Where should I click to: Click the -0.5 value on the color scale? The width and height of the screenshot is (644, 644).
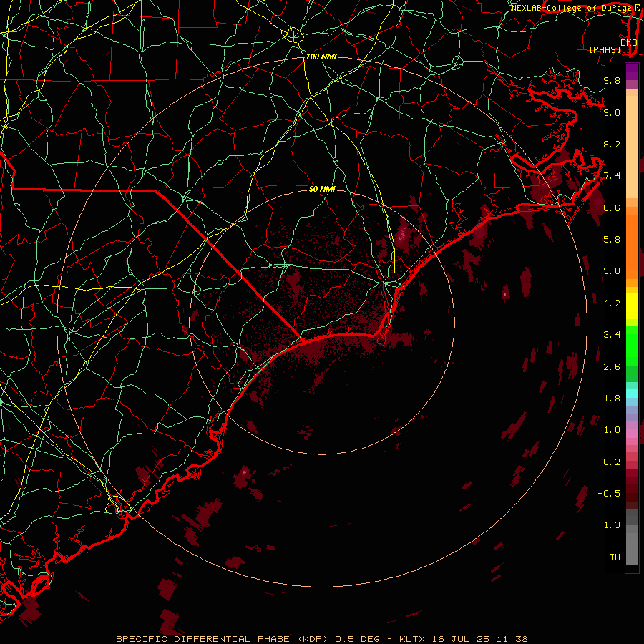609,494
